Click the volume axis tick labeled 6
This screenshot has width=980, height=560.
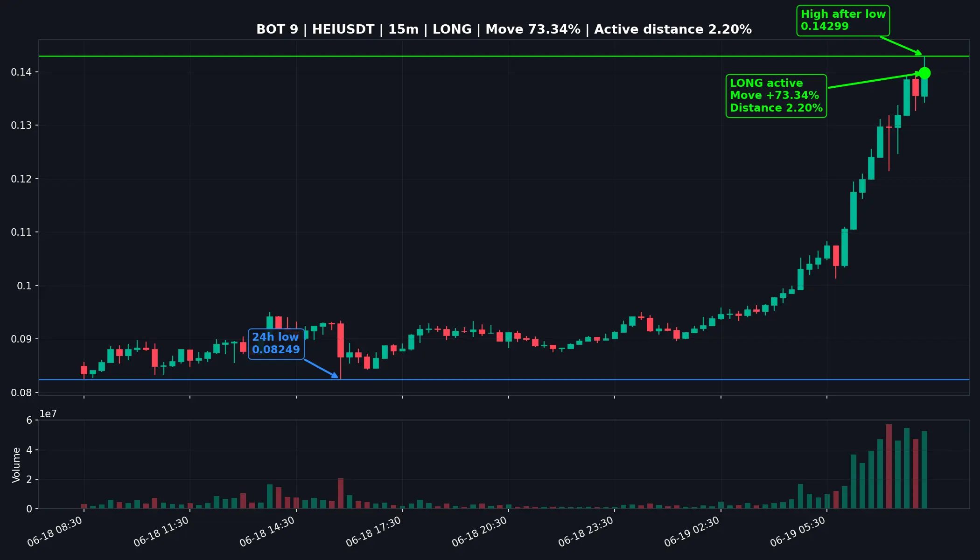[x=29, y=420]
